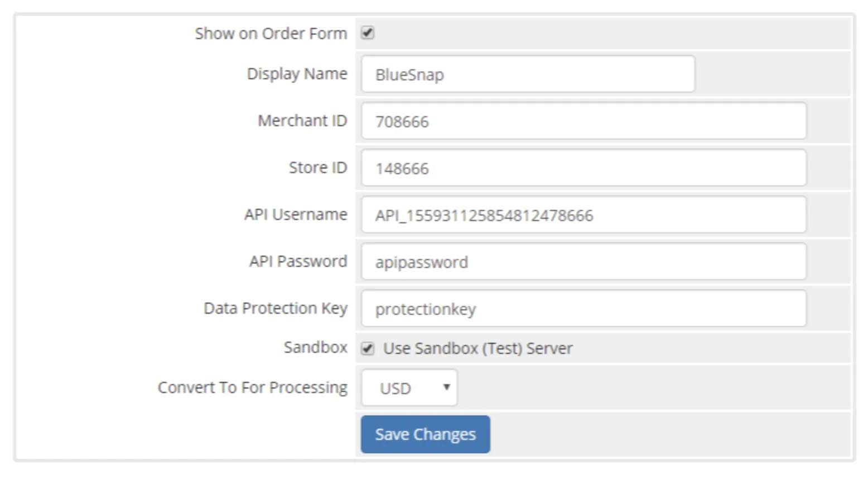Viewport: 868px width, 479px height.
Task: Click the "API Password" label text
Action: (298, 261)
